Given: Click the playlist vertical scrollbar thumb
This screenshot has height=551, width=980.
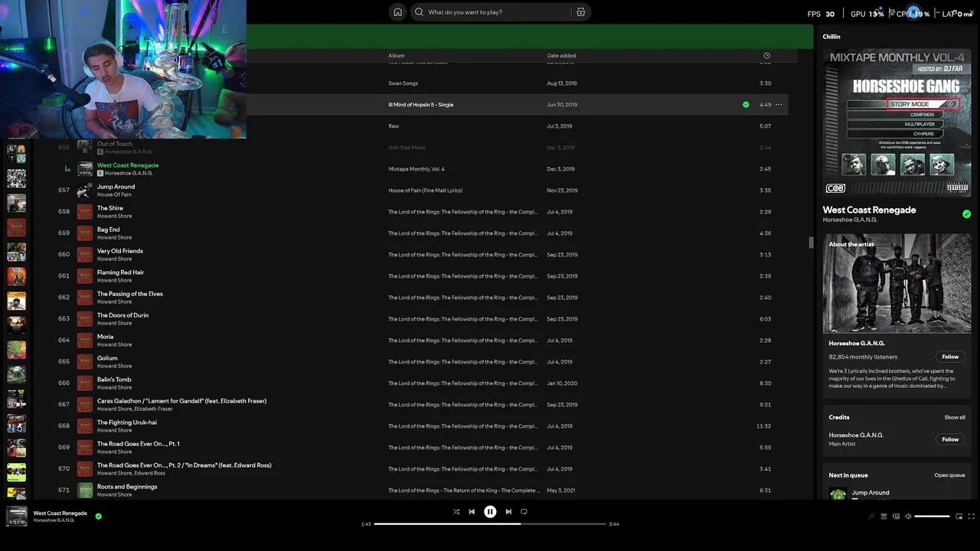Looking at the screenshot, I should click(x=811, y=243).
